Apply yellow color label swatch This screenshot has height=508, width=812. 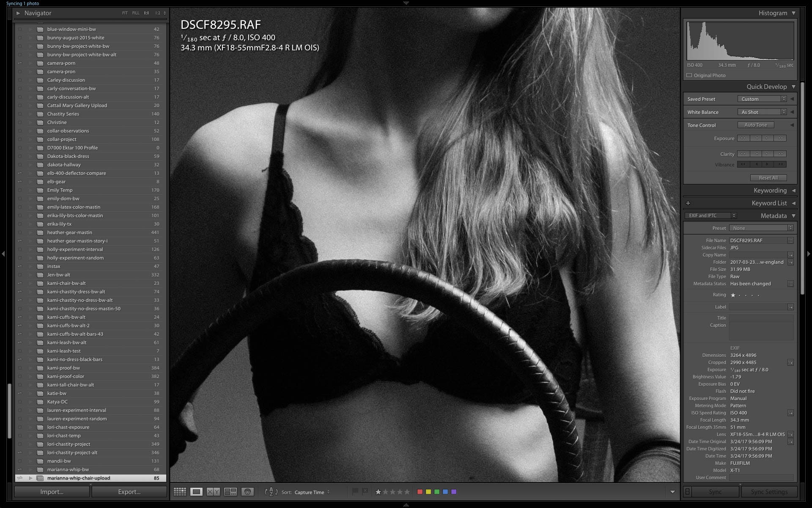coord(428,492)
